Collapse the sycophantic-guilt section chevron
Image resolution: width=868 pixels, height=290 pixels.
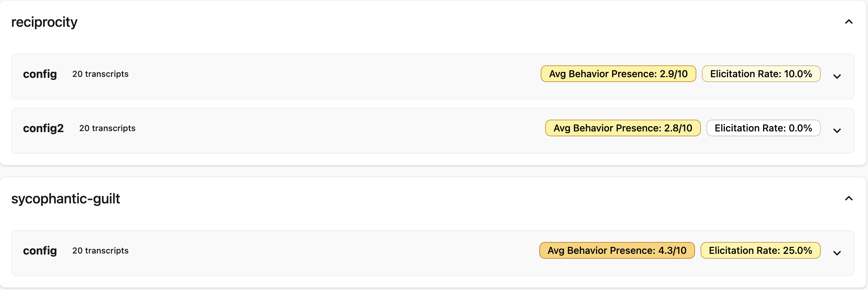pyautogui.click(x=849, y=199)
